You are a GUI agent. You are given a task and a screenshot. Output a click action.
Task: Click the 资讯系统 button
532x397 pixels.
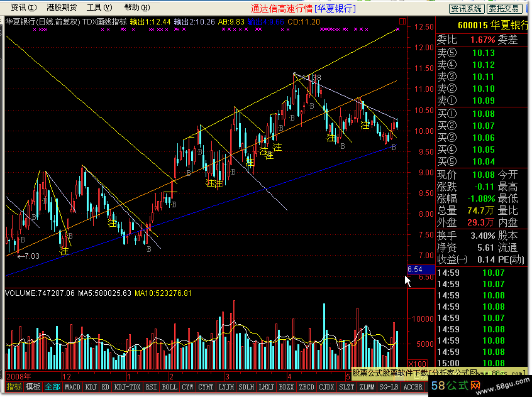[466, 8]
